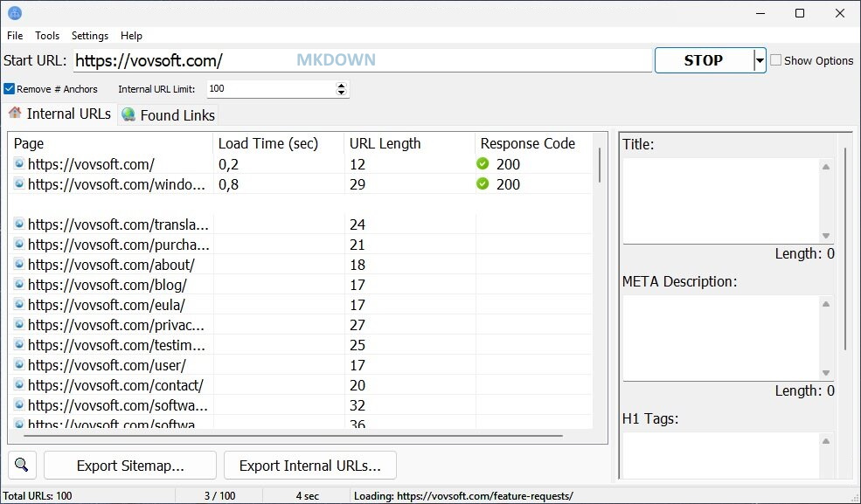Viewport: 861px width, 504px height.
Task: Click Title box scroll up arrow
Action: click(826, 167)
